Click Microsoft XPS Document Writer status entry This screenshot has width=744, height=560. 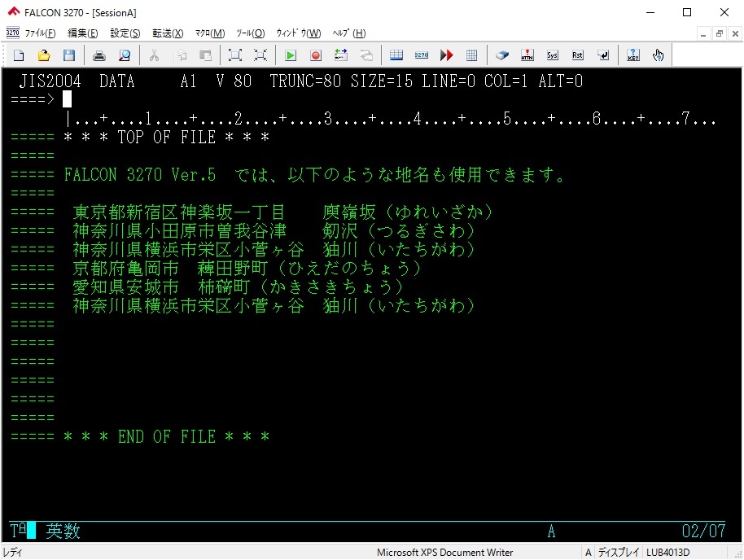tap(444, 553)
